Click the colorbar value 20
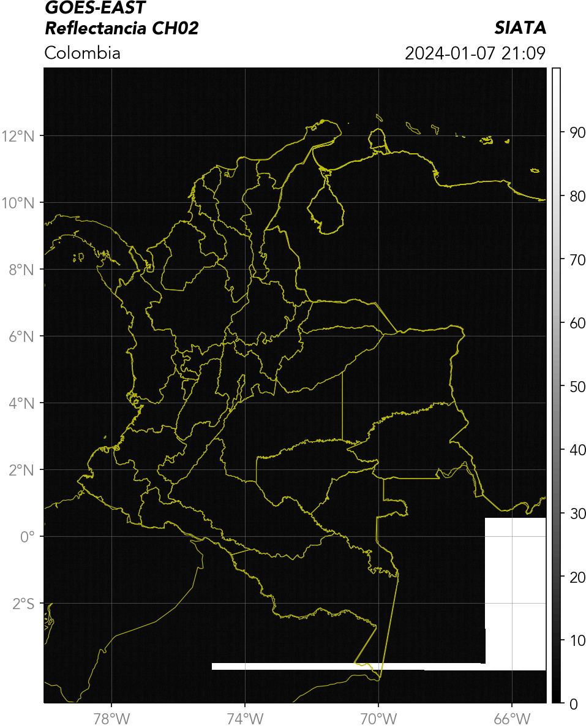Image resolution: width=586 pixels, height=728 pixels. (x=577, y=577)
